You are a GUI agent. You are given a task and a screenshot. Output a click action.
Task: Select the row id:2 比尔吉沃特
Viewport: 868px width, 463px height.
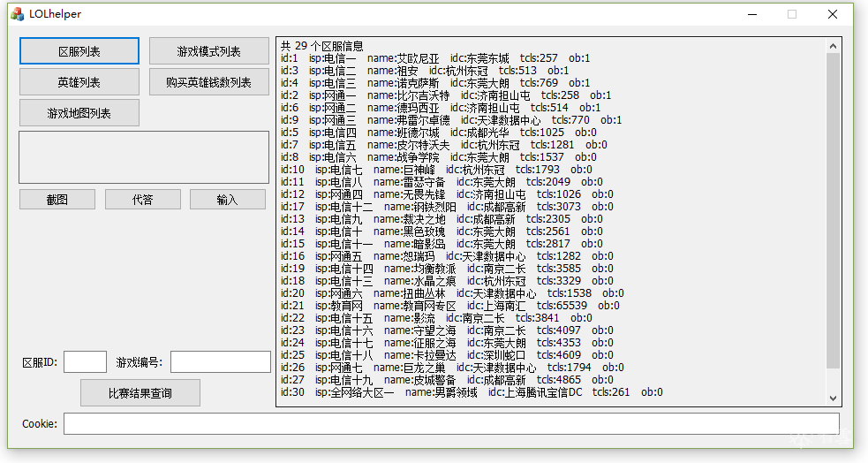446,95
